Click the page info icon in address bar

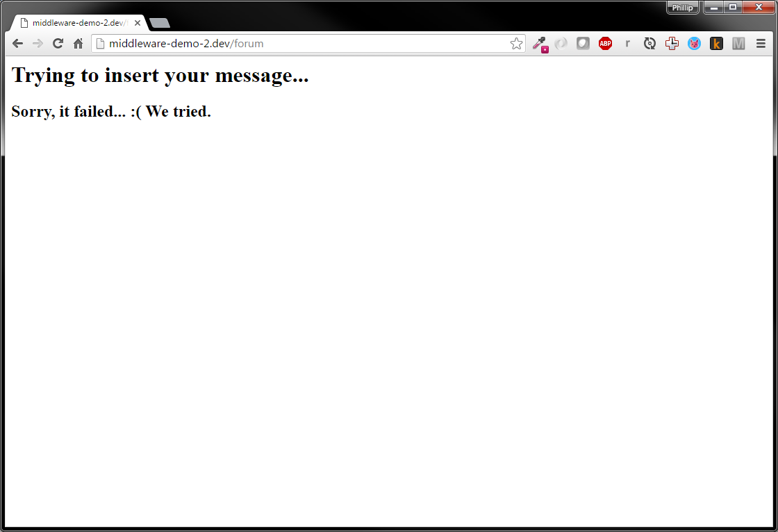[100, 44]
